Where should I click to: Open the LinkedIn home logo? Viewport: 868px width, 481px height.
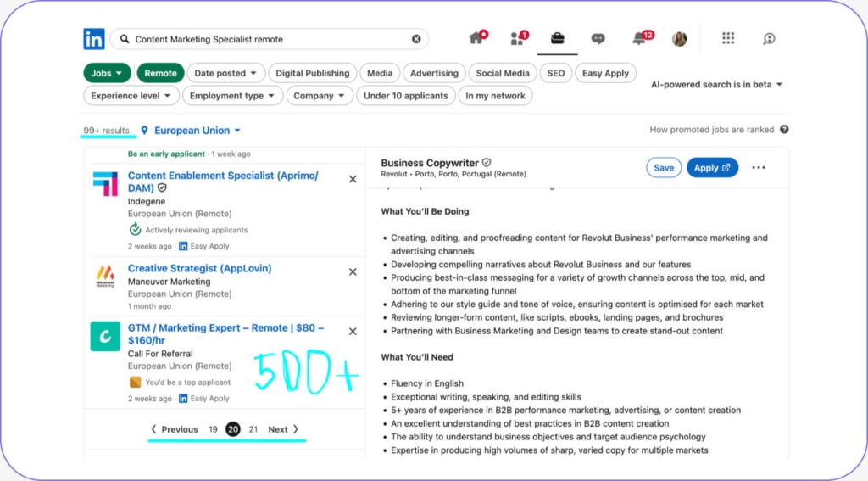click(93, 39)
